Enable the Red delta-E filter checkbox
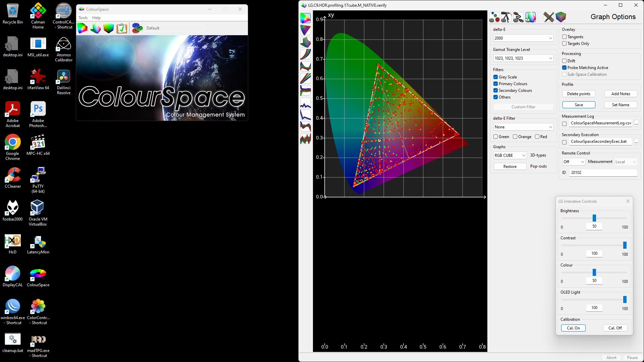 537,137
